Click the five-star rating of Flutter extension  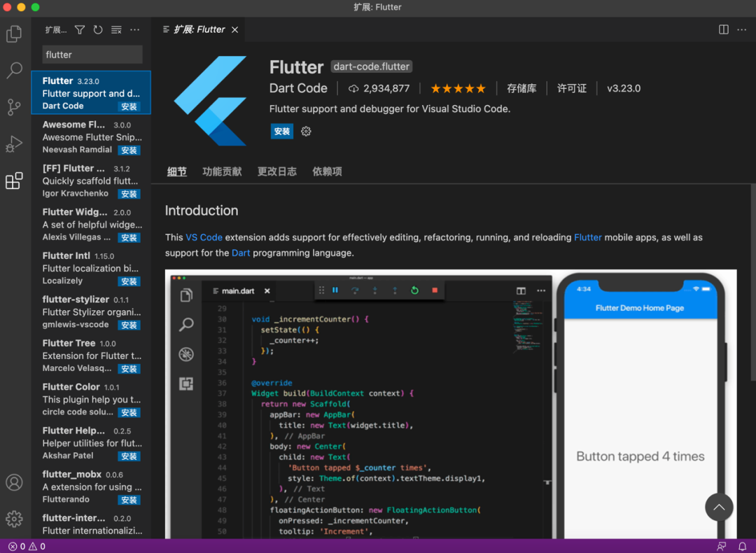[458, 88]
